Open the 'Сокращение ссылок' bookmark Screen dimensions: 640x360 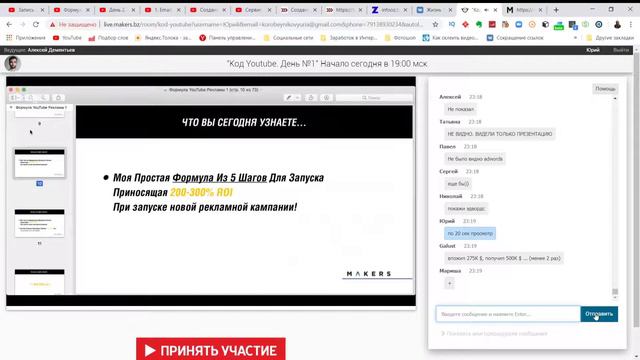pos(515,38)
